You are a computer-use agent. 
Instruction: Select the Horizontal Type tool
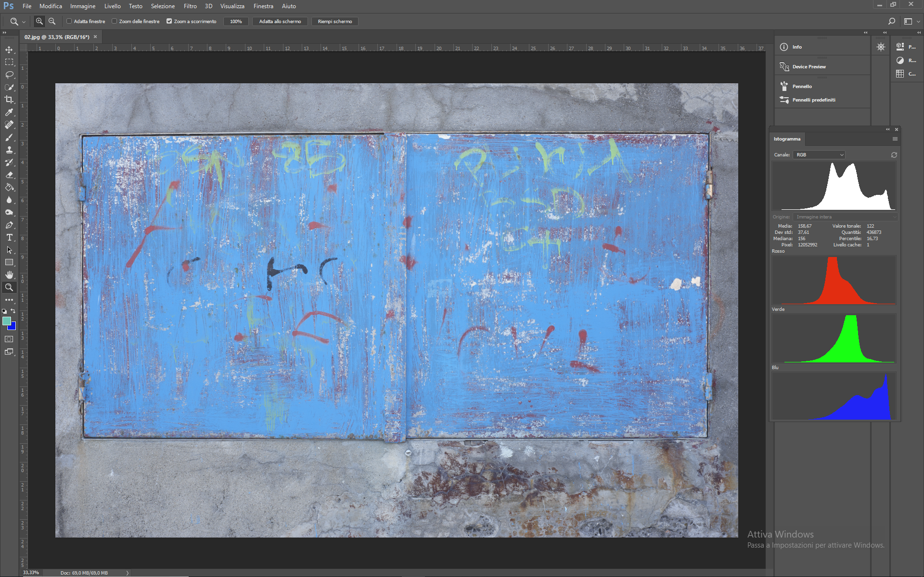point(9,237)
